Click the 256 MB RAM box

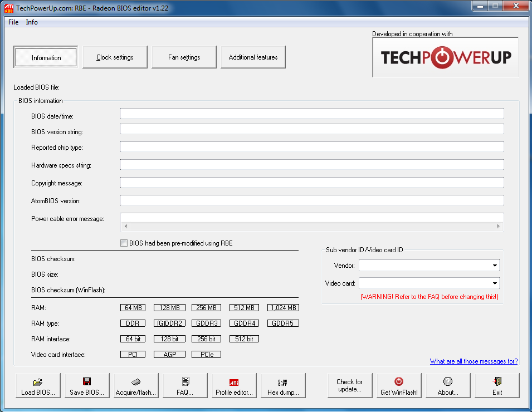(x=207, y=307)
